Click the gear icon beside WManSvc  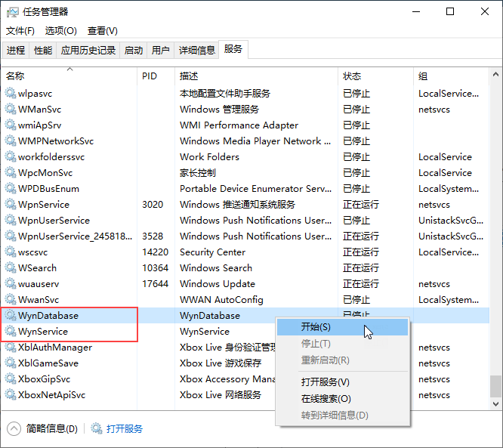pyautogui.click(x=11, y=109)
